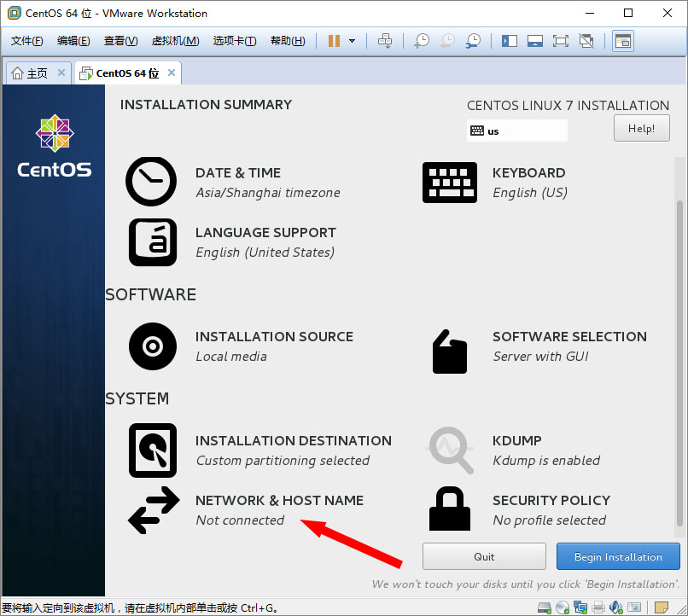
Task: Click the Keyboard layout icon
Action: tap(449, 182)
